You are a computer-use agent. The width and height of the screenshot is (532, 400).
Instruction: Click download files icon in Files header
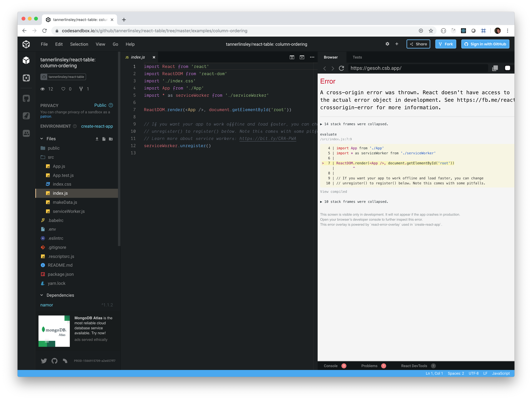click(97, 139)
